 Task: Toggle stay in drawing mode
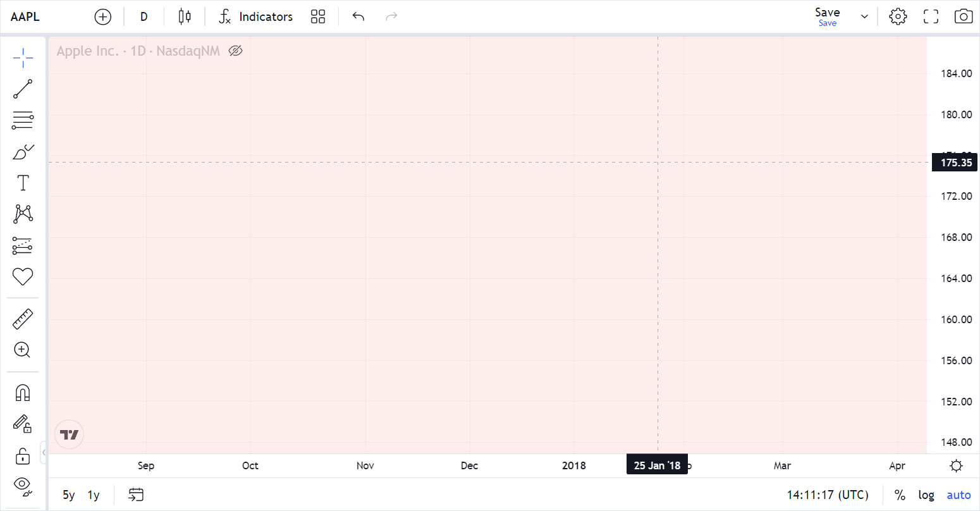23,424
